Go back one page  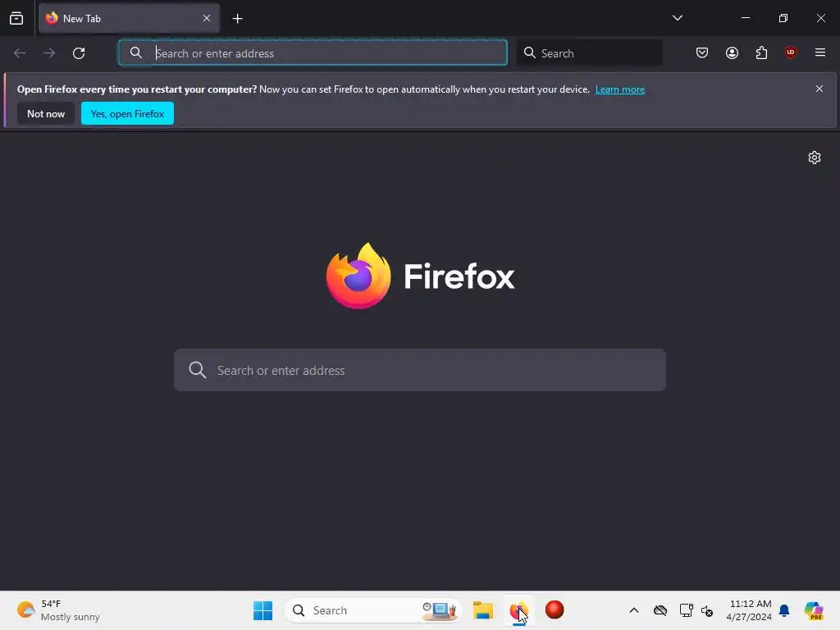[x=20, y=53]
